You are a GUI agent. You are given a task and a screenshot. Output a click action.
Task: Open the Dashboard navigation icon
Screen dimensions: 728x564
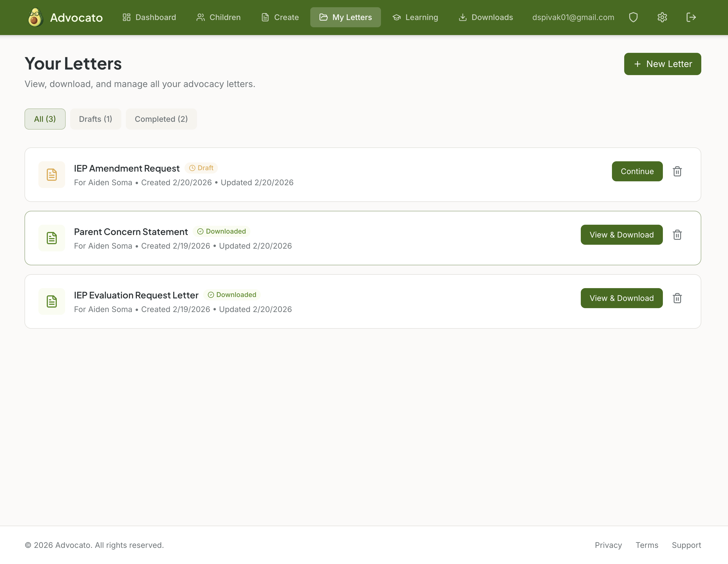tap(127, 17)
